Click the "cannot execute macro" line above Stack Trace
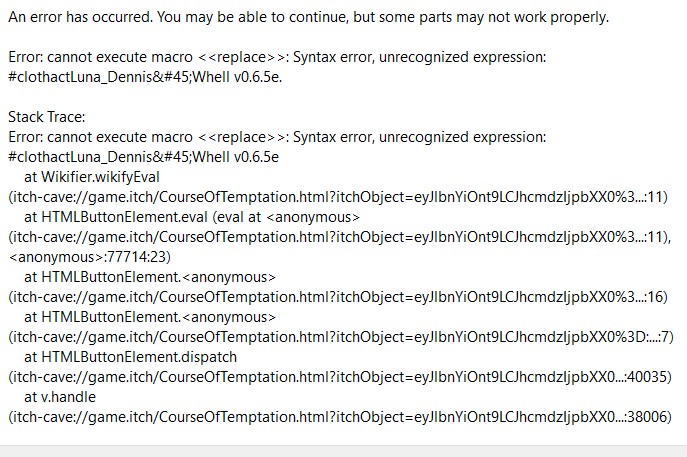Viewport: 687px width, 457px height. [x=277, y=57]
